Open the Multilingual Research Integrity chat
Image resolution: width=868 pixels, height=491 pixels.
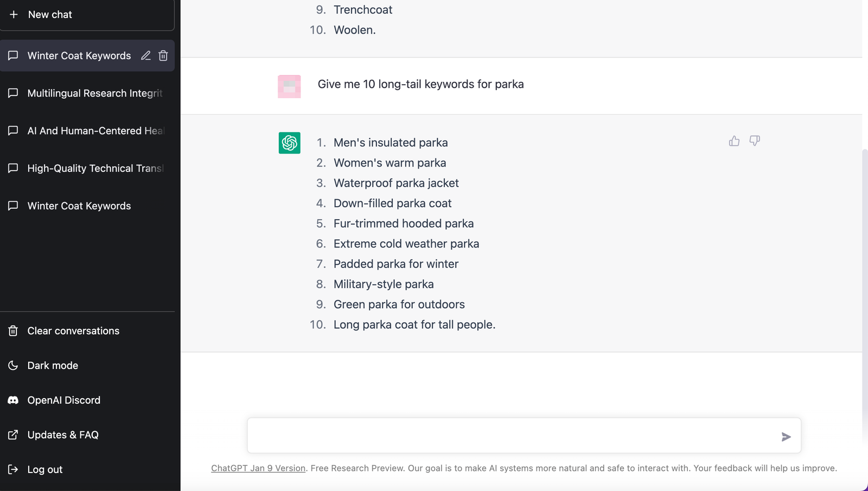click(x=87, y=93)
